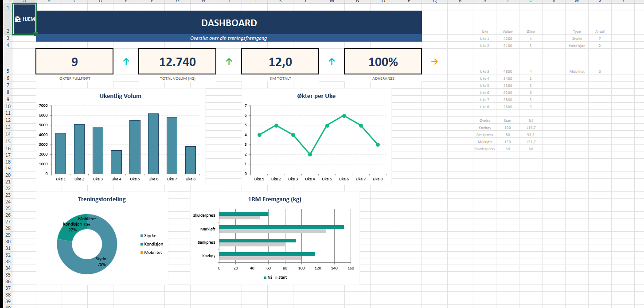Click the 'ØKTER FULLFØRT' label
Viewport: 644px width, 308px height.
(74, 78)
